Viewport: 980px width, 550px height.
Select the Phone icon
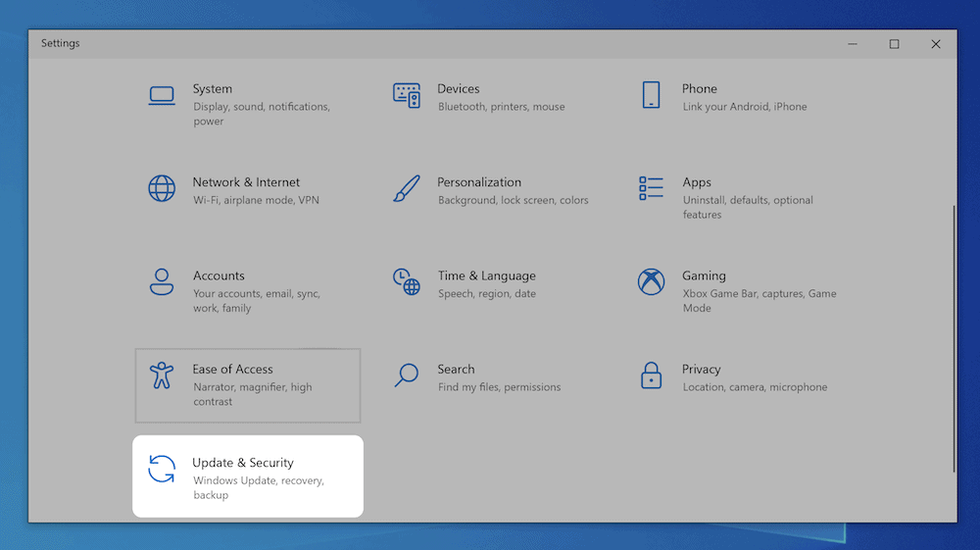click(651, 95)
